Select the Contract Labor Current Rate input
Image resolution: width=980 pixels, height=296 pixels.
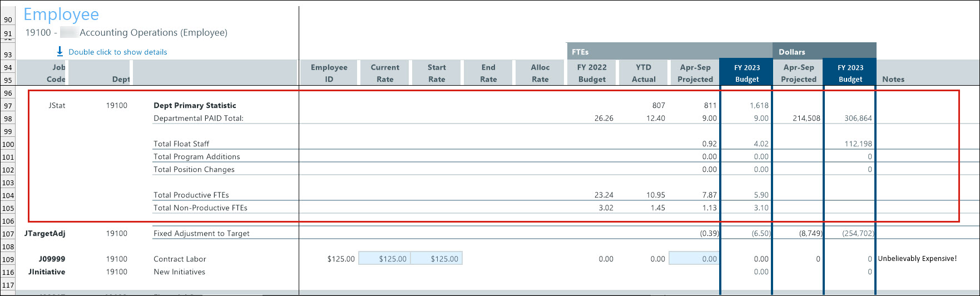[x=385, y=259]
